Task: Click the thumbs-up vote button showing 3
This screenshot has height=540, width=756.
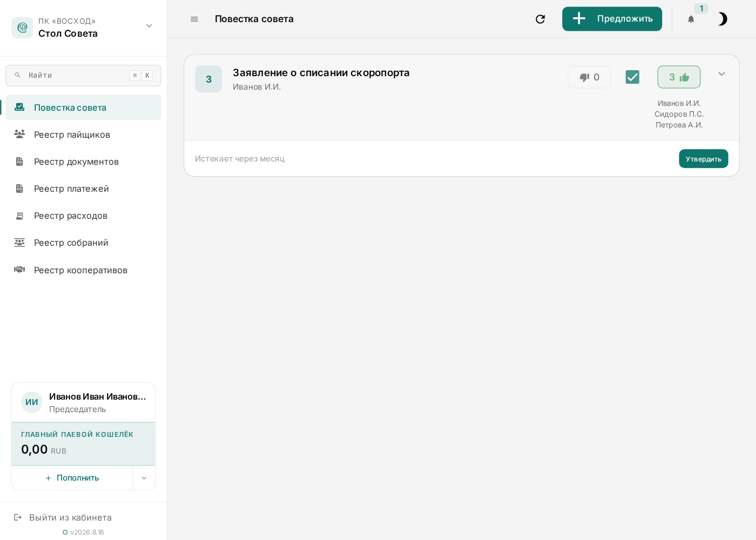Action: click(x=679, y=77)
